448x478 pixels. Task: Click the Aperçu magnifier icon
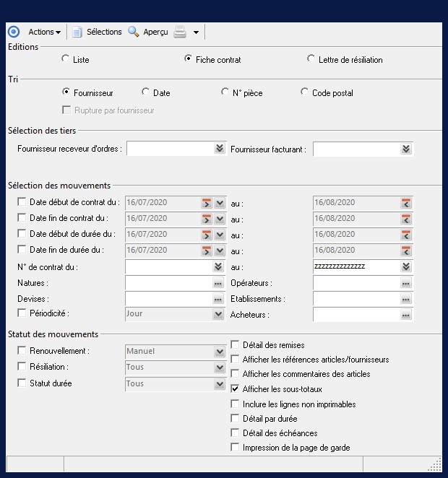click(x=134, y=32)
